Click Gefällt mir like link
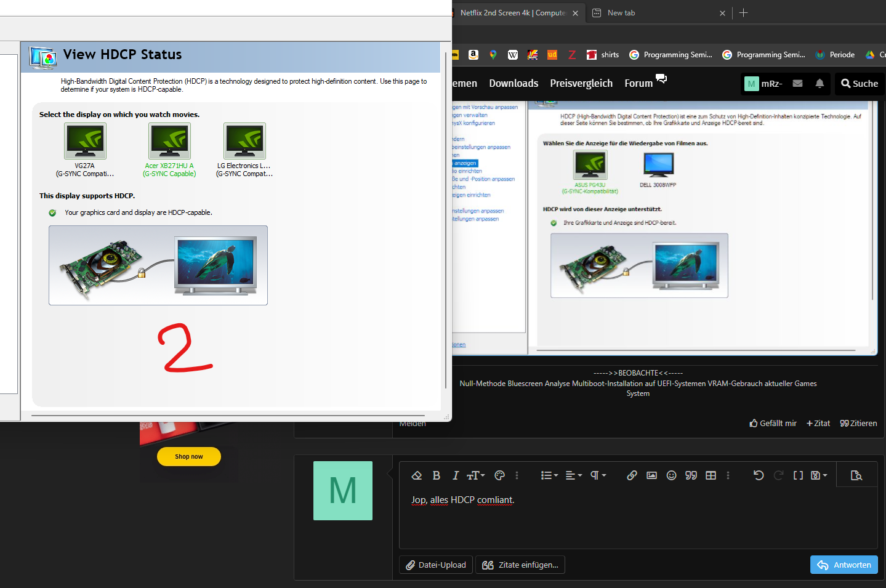This screenshot has width=886, height=588. pyautogui.click(x=773, y=424)
